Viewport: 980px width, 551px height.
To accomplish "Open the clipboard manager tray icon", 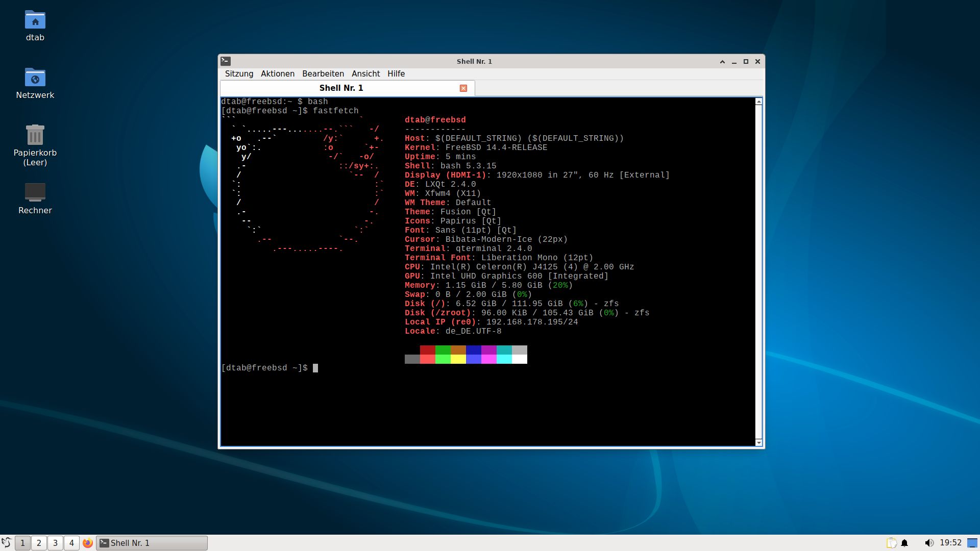I will tap(891, 543).
